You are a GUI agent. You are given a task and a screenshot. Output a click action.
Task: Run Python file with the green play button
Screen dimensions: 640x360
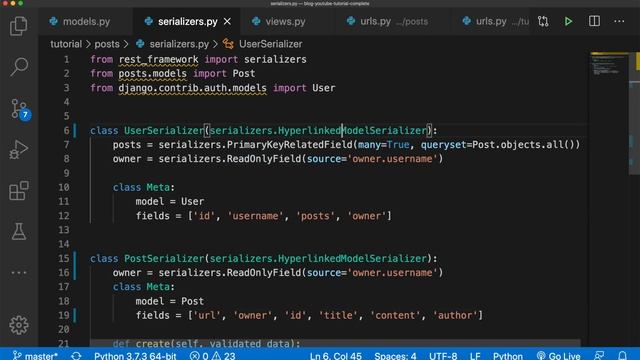(568, 21)
